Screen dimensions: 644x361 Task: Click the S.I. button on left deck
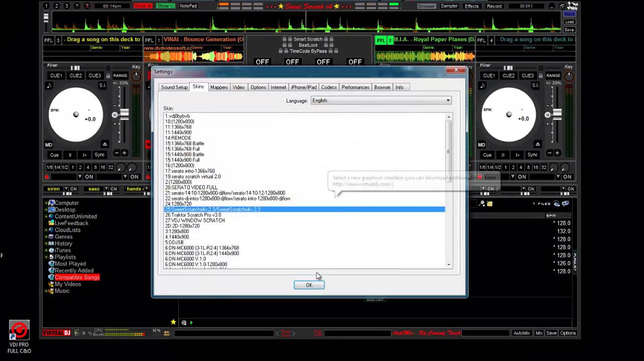pyautogui.click(x=102, y=85)
